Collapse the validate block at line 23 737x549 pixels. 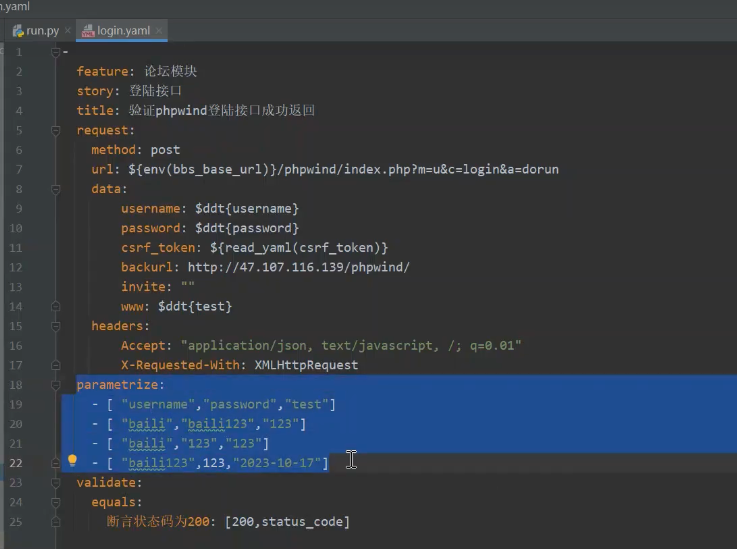tap(55, 483)
